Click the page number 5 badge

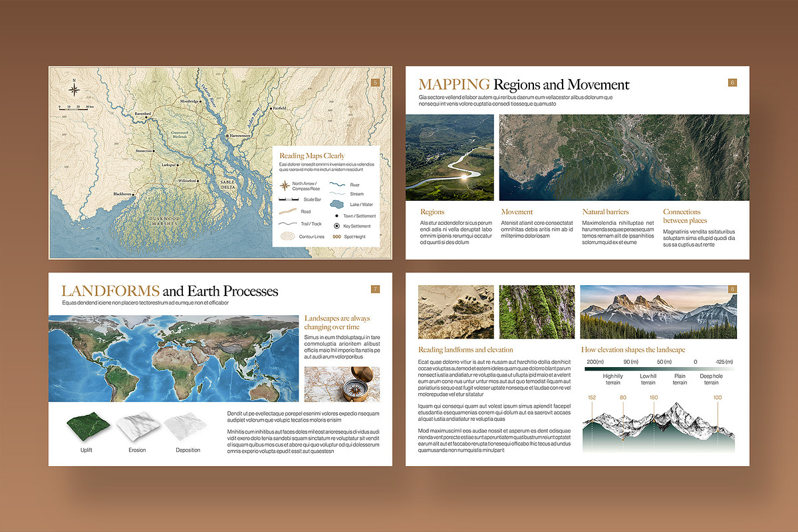tap(376, 82)
